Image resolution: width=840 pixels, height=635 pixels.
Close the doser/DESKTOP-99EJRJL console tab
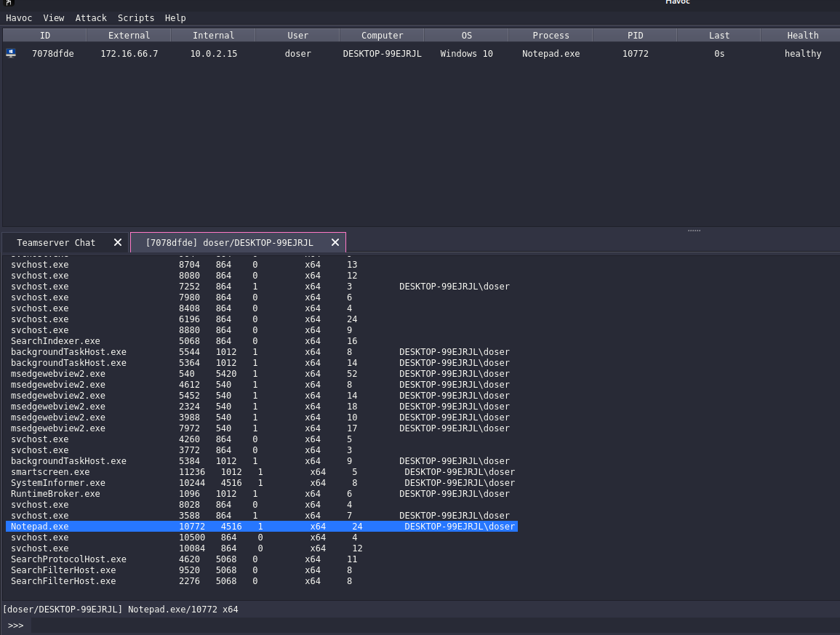(335, 243)
